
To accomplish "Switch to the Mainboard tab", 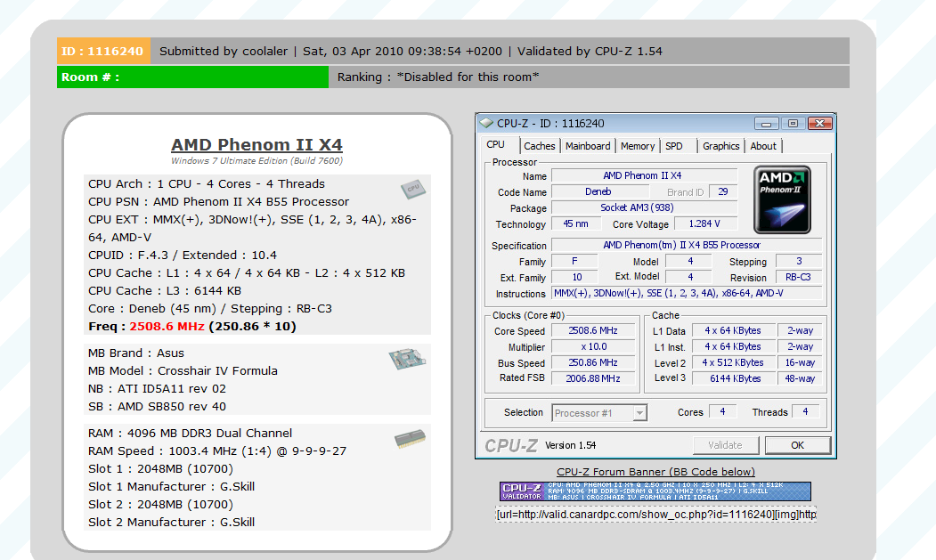I will tap(588, 146).
